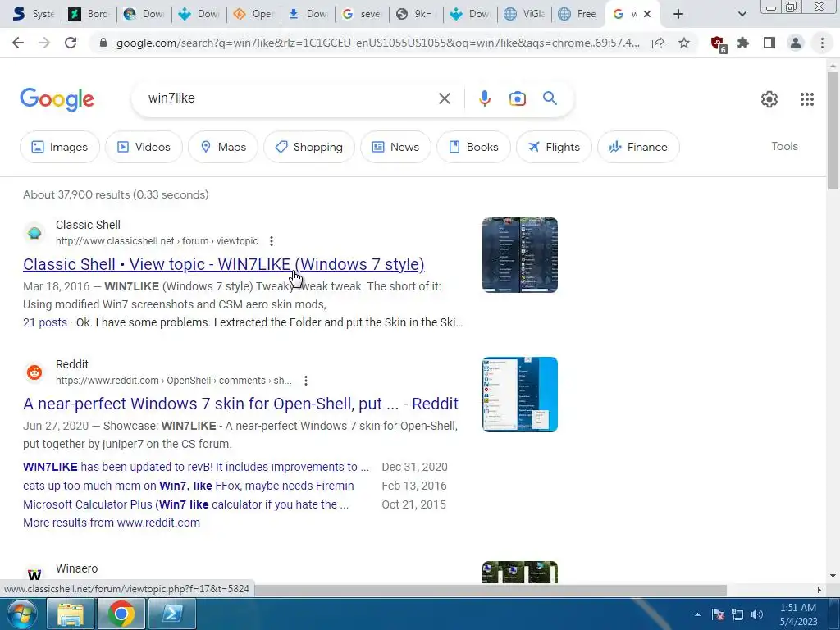The image size is (840, 630).
Task: Close the active Google search tab
Action: pyautogui.click(x=647, y=14)
